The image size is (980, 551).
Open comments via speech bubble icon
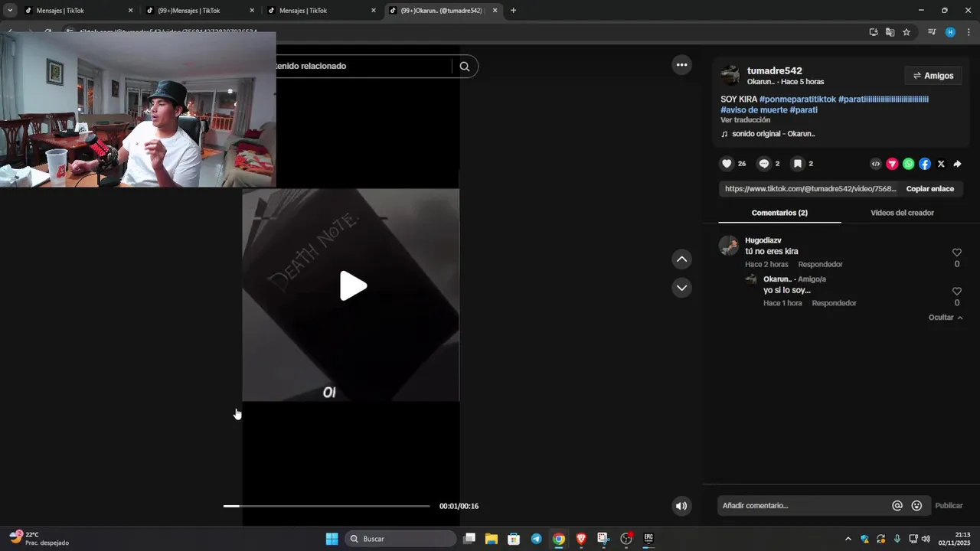(x=763, y=164)
